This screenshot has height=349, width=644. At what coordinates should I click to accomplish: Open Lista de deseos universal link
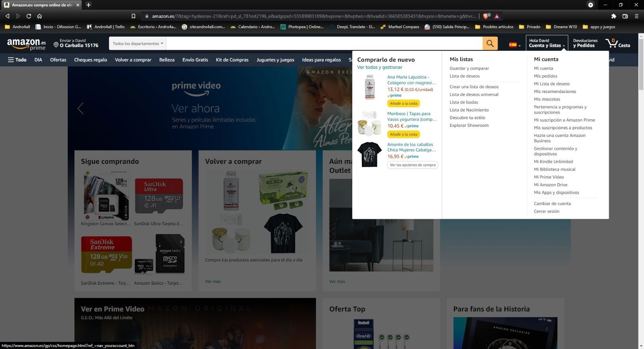[474, 95]
